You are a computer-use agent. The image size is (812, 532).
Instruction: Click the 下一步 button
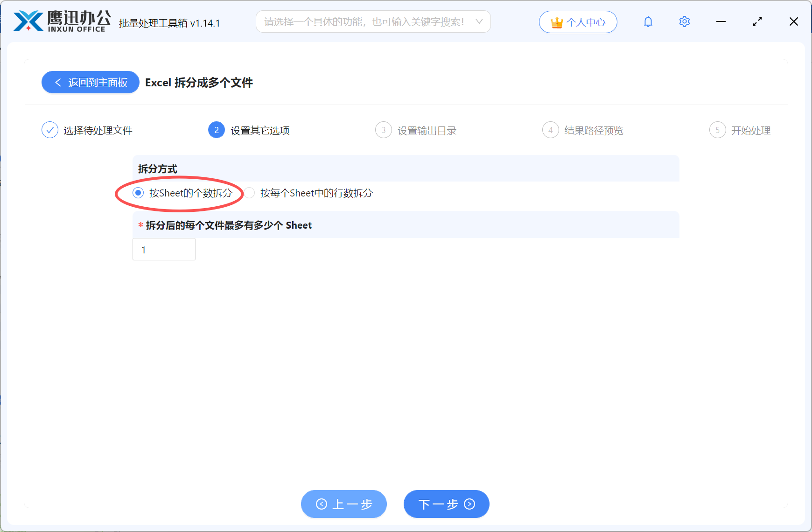click(x=446, y=504)
